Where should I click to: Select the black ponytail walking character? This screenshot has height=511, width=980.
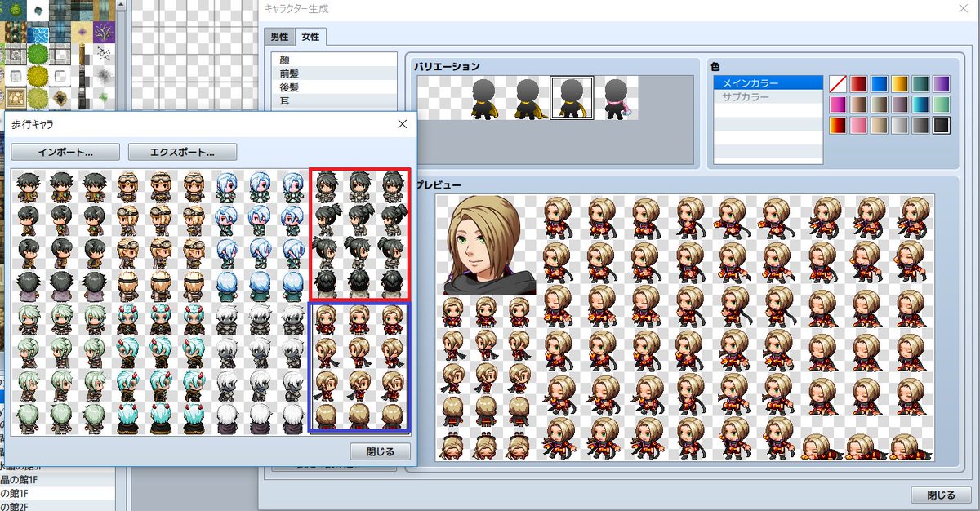coord(359,236)
